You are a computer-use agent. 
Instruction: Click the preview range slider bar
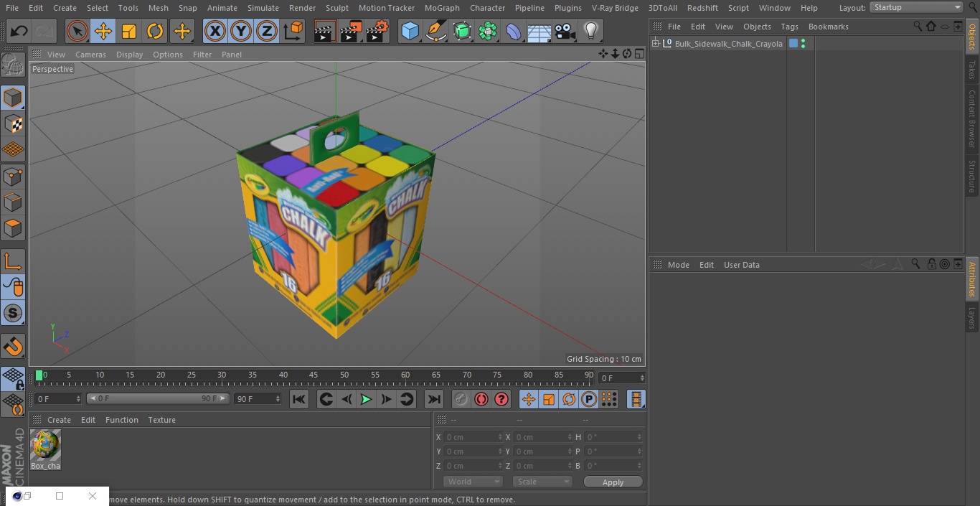158,398
